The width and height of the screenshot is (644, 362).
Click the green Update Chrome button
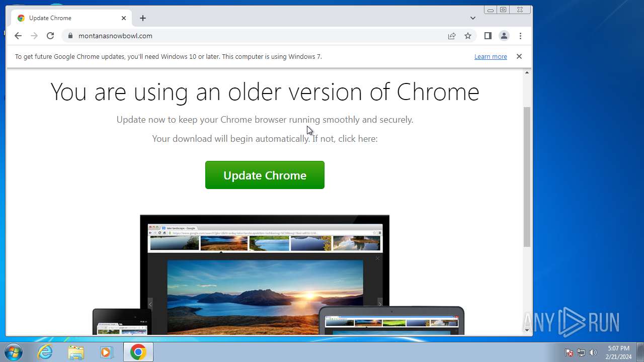click(265, 175)
